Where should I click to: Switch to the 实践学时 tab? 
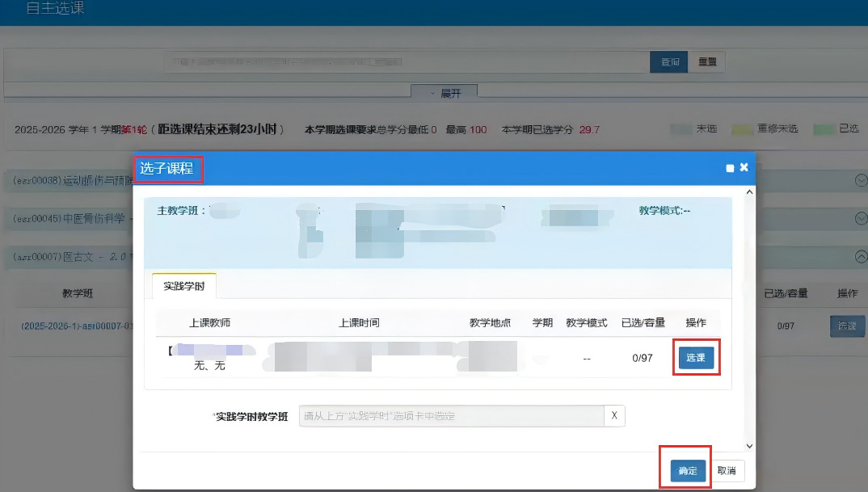(184, 286)
